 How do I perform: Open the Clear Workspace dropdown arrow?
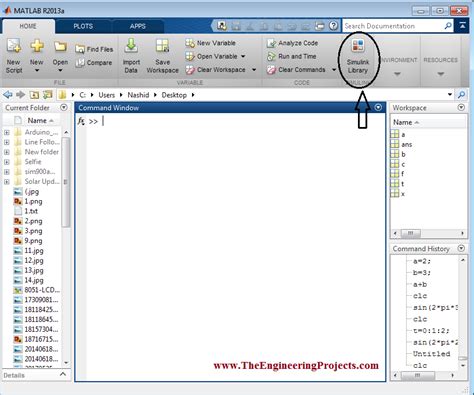click(x=254, y=70)
